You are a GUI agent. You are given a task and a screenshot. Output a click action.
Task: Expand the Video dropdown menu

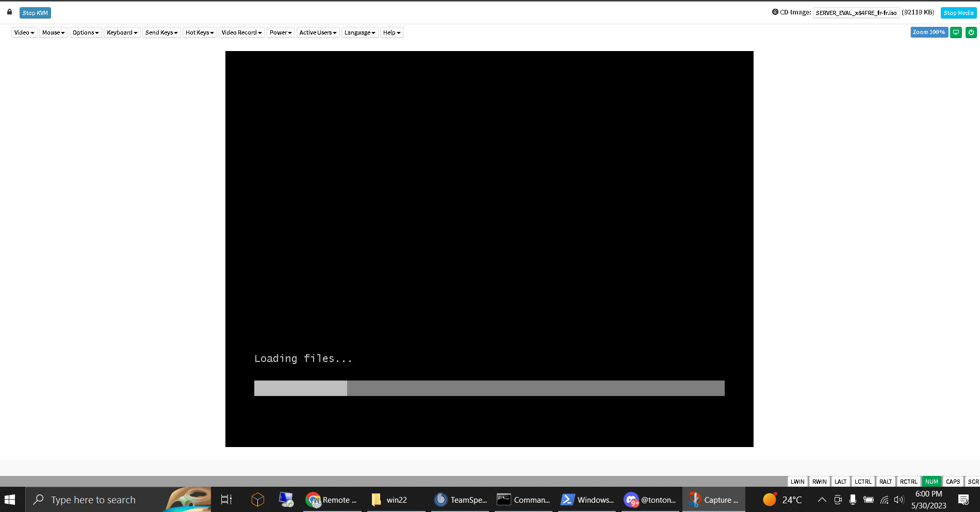[x=24, y=32]
